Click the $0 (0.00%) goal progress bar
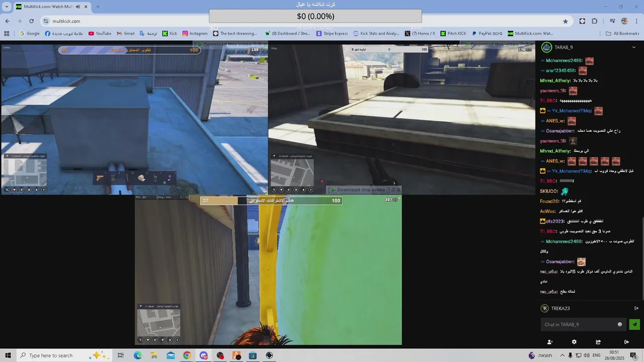 pyautogui.click(x=315, y=16)
